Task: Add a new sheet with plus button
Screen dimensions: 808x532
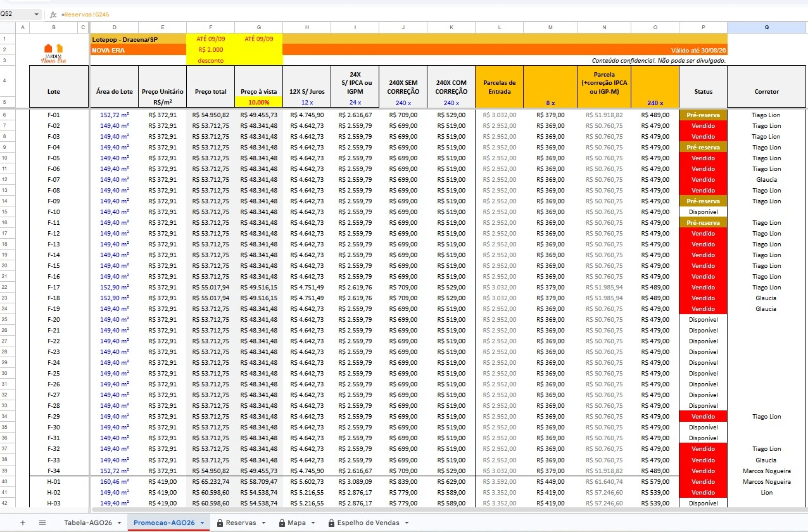Action: click(23, 522)
